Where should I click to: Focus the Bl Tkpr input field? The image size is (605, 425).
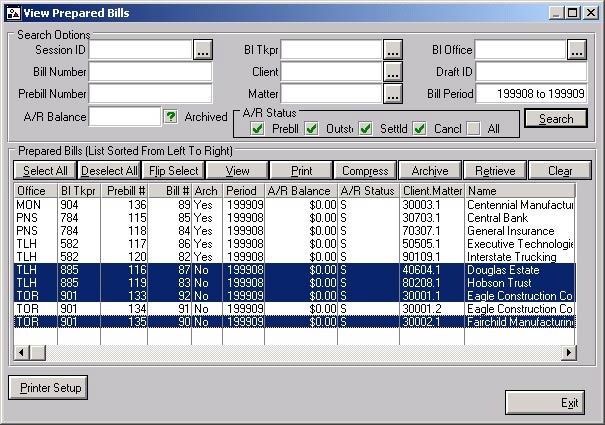click(x=331, y=50)
